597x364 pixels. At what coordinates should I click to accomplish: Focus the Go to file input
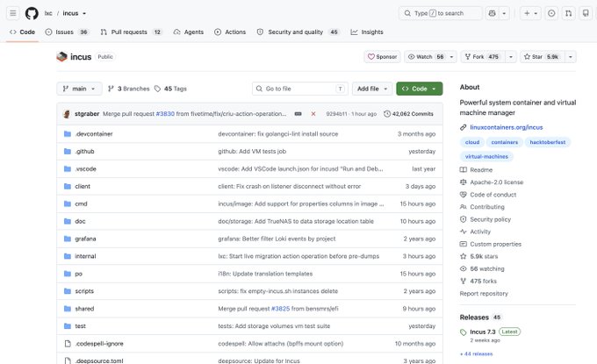pos(299,89)
